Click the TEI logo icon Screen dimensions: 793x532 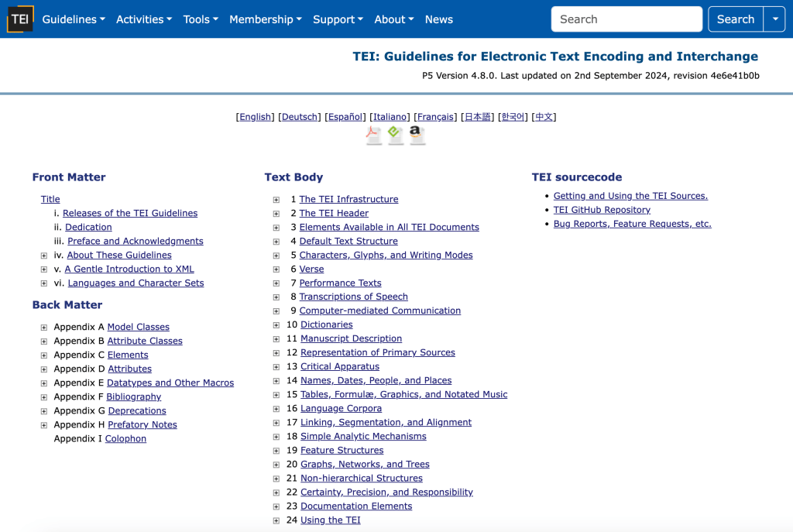(x=20, y=19)
